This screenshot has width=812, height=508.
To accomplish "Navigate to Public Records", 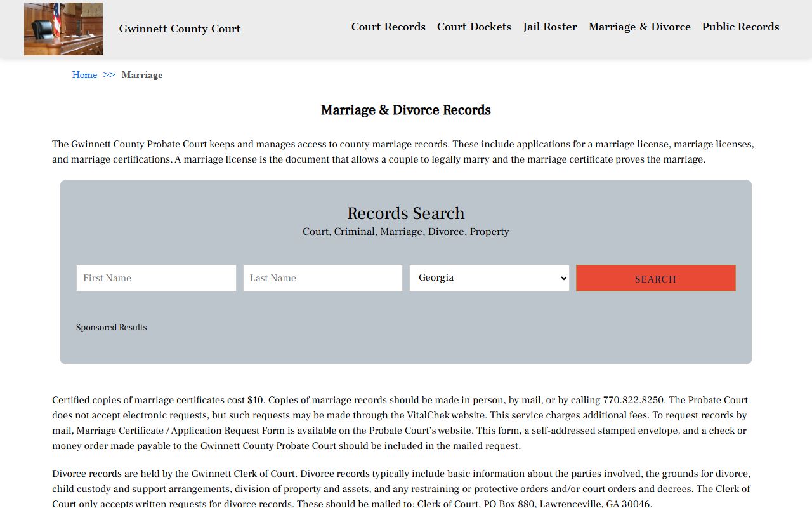I will pyautogui.click(x=740, y=27).
